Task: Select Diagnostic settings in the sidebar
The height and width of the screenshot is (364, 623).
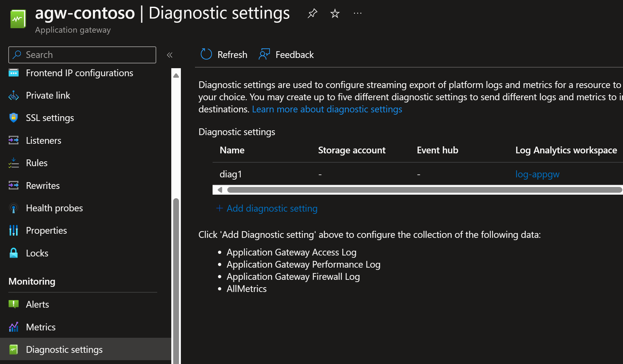Action: point(85,349)
